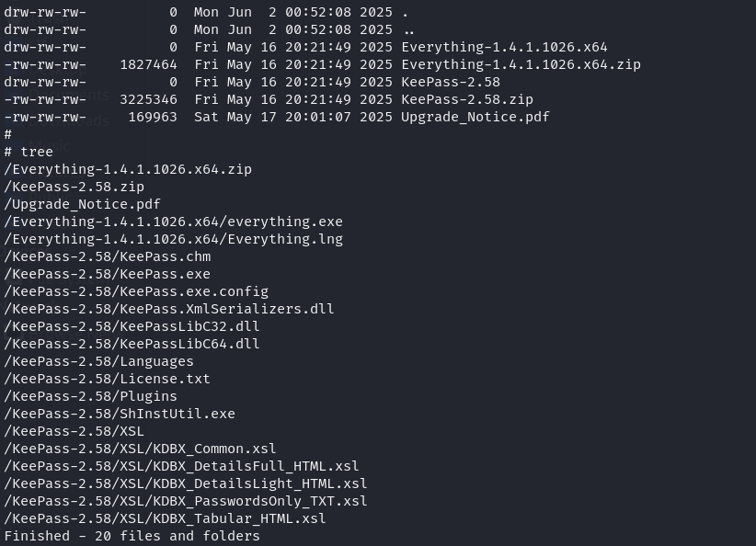Click the 'tree' command text
This screenshot has width=756, height=546.
pos(37,152)
